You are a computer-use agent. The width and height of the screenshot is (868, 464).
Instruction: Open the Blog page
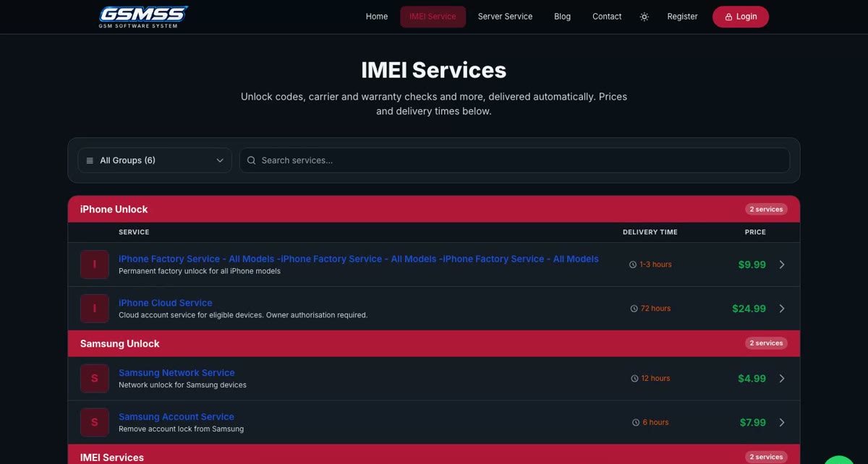[x=562, y=17]
